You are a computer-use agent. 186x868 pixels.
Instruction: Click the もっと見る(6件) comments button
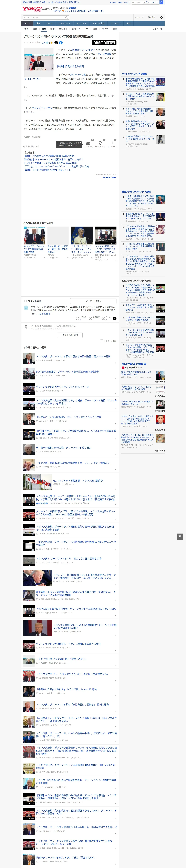70,335
